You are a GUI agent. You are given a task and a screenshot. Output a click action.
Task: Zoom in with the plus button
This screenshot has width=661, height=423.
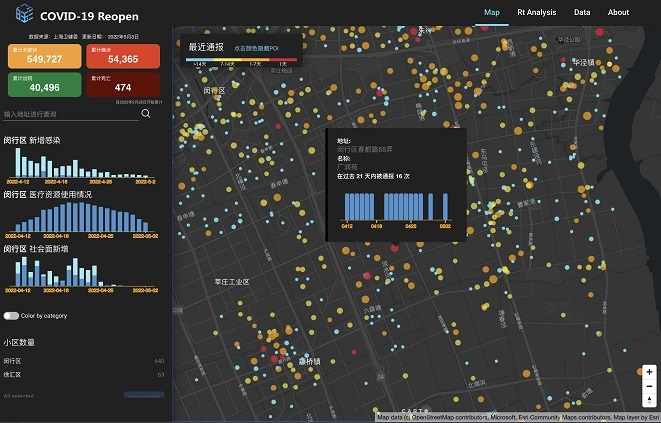(x=650, y=372)
